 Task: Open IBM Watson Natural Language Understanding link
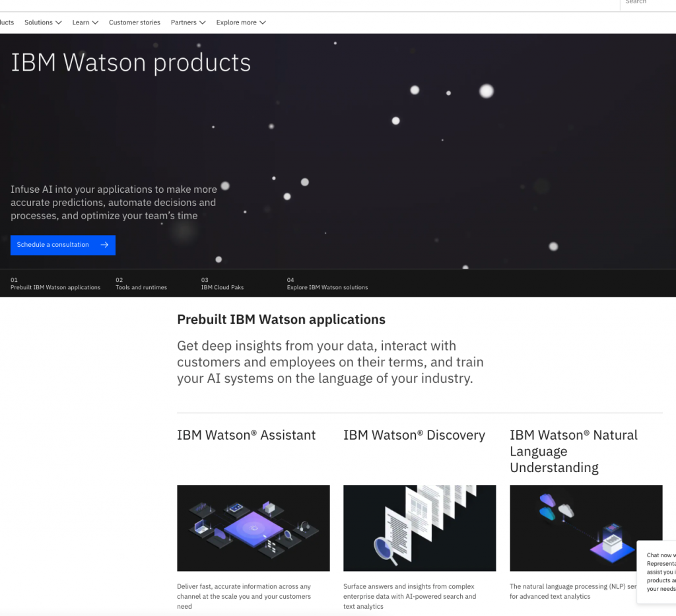coord(574,452)
